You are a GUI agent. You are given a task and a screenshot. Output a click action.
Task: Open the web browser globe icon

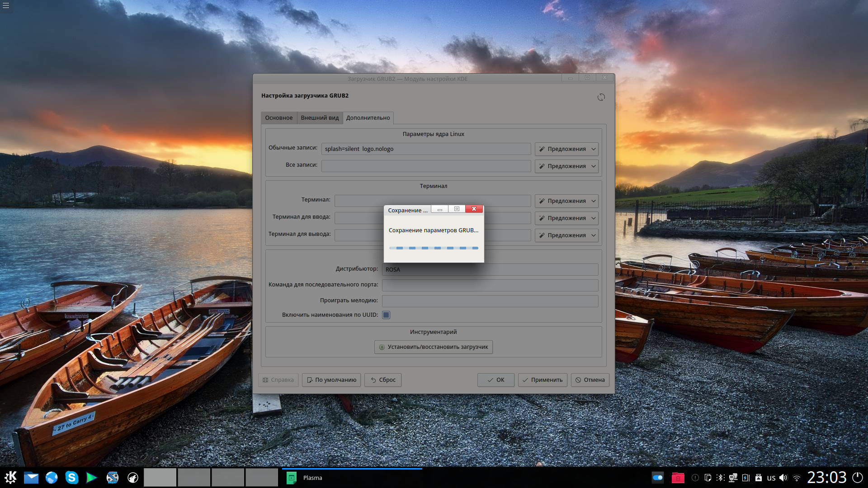point(51,478)
